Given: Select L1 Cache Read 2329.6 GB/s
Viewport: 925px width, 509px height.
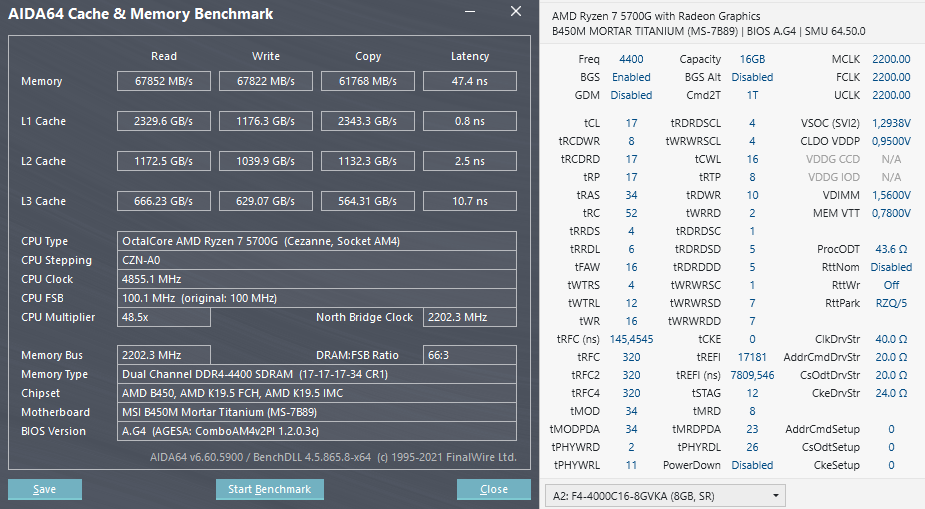Looking at the screenshot, I should [164, 121].
